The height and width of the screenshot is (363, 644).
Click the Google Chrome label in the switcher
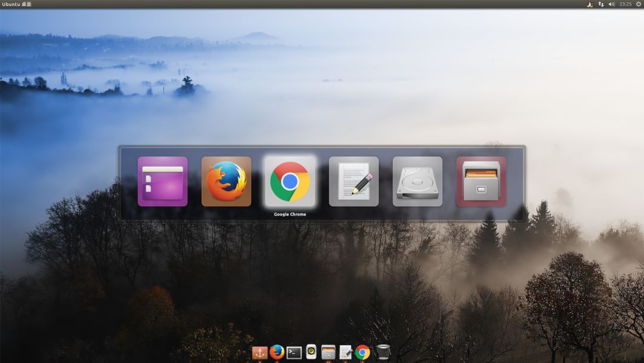pos(290,214)
